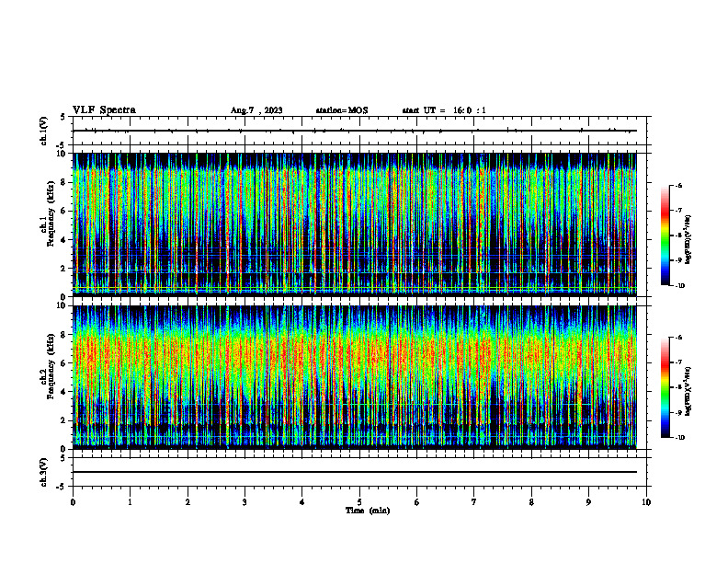Click the 4 minute tick label
The image size is (728, 563).
(302, 502)
